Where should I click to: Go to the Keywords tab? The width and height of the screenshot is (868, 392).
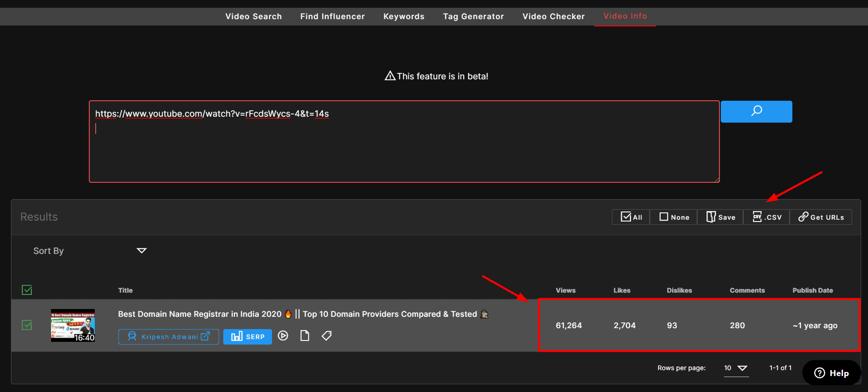tap(404, 16)
